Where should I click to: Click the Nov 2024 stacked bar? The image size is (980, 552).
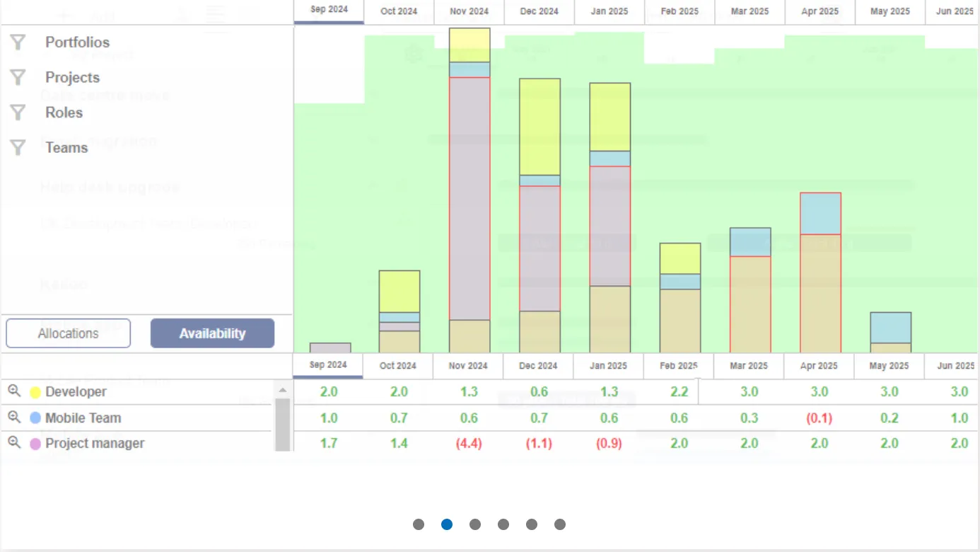[469, 190]
